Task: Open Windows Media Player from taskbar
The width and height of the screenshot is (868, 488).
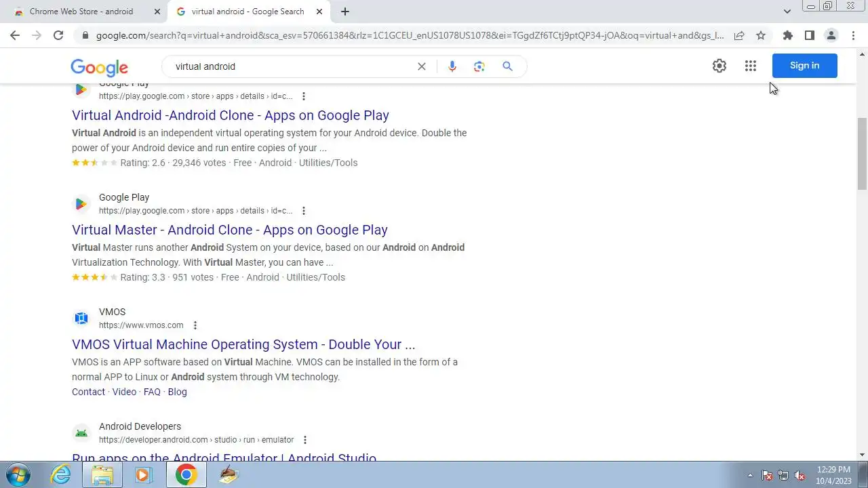Action: pyautogui.click(x=143, y=474)
